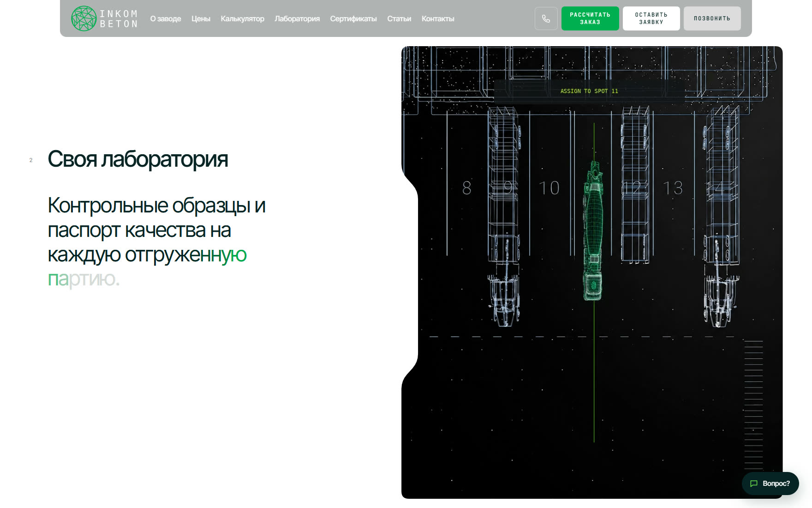812x508 pixels.
Task: Click the green highlighted concrete mixer truck
Action: pyautogui.click(x=593, y=231)
